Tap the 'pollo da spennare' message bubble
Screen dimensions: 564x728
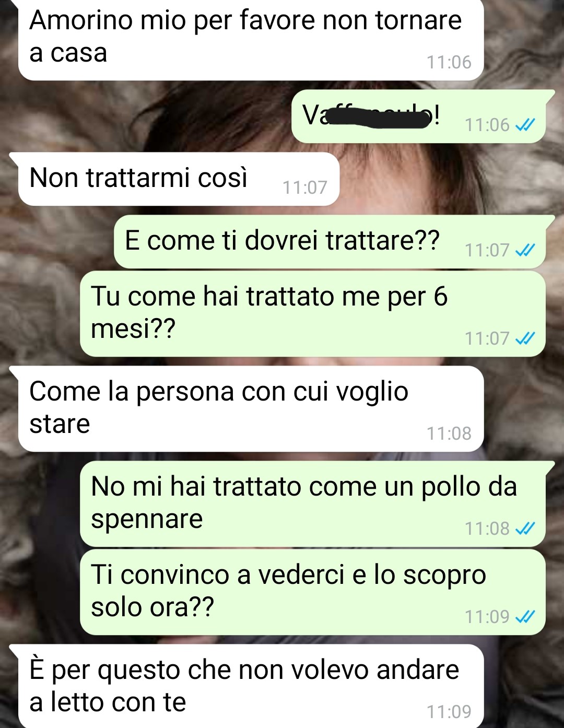313,503
